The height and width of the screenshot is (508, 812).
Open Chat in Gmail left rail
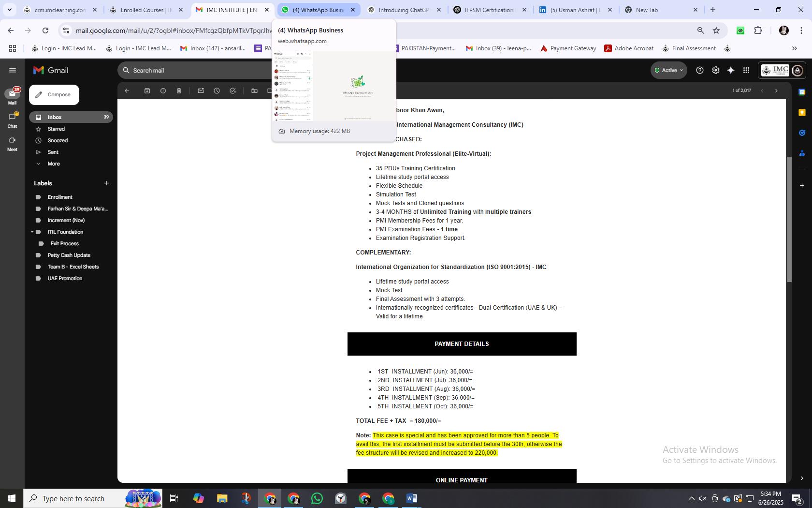pos(12,120)
